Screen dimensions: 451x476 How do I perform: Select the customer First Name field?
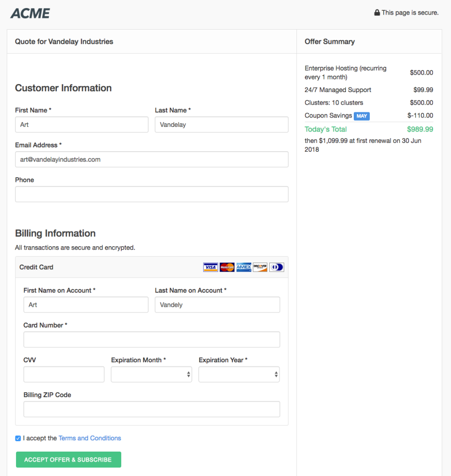coord(82,125)
